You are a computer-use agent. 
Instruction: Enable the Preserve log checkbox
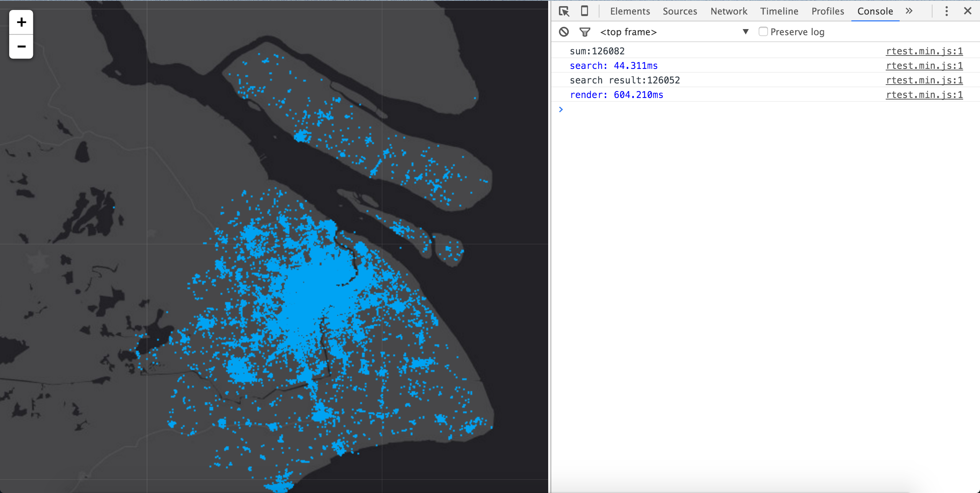click(x=763, y=32)
